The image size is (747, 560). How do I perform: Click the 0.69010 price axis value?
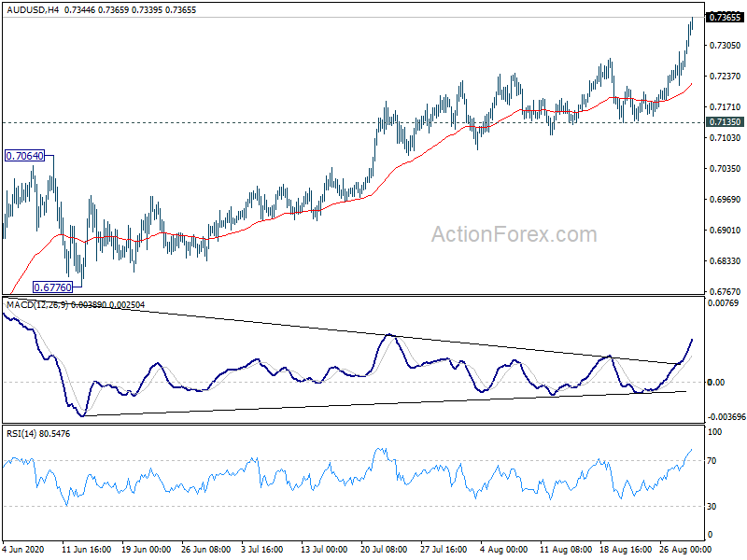pyautogui.click(x=726, y=230)
